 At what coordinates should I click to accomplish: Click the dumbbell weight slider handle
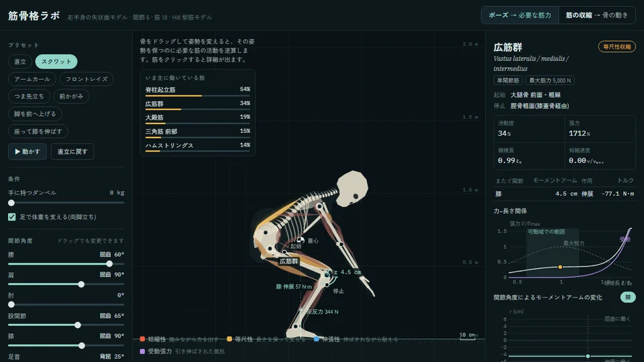tap(11, 202)
